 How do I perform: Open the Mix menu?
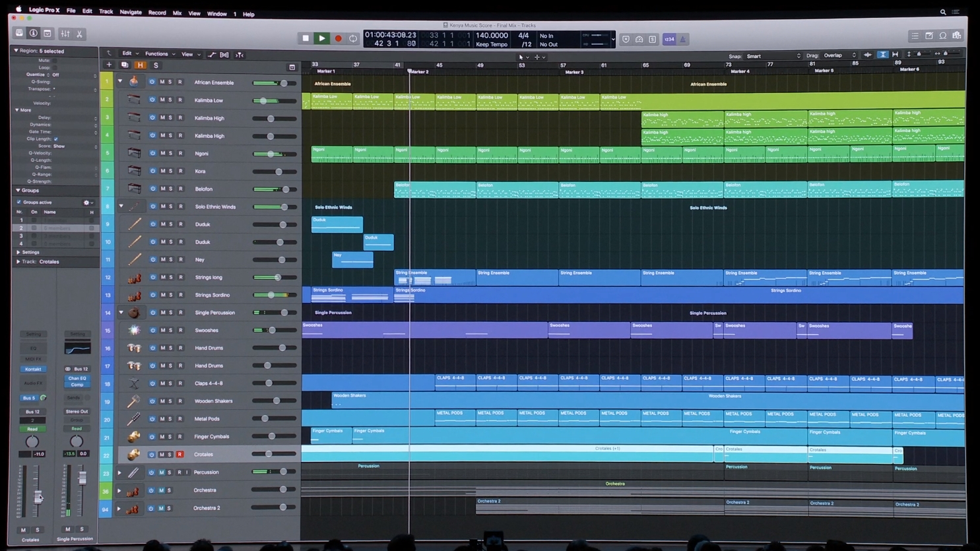tap(177, 13)
